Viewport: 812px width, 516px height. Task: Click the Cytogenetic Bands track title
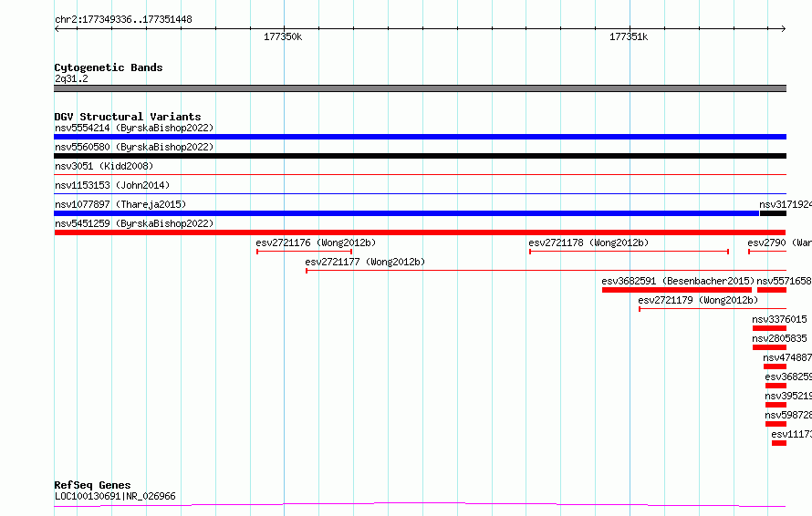click(109, 67)
